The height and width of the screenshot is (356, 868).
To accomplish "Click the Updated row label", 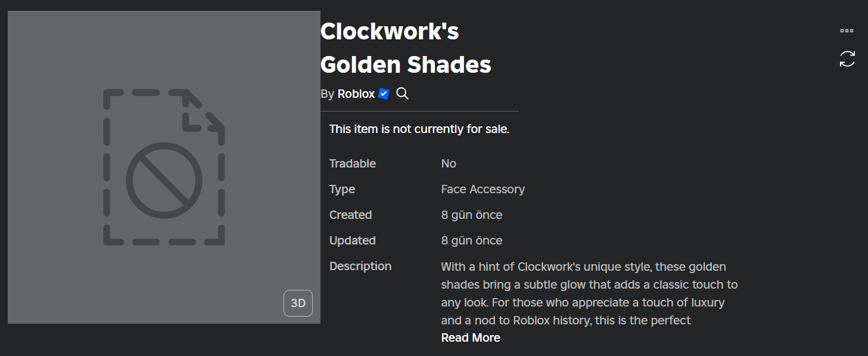I will tap(352, 240).
